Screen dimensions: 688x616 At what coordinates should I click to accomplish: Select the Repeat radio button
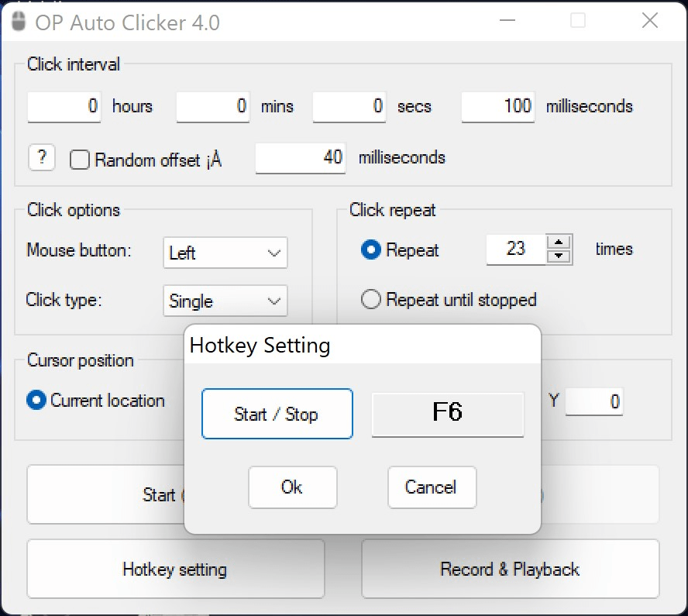pos(370,249)
